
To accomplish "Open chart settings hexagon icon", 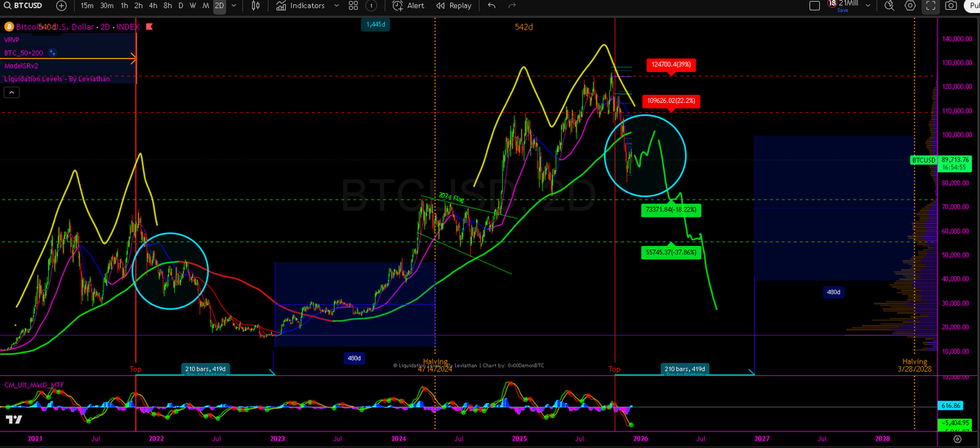I will tap(911, 6).
